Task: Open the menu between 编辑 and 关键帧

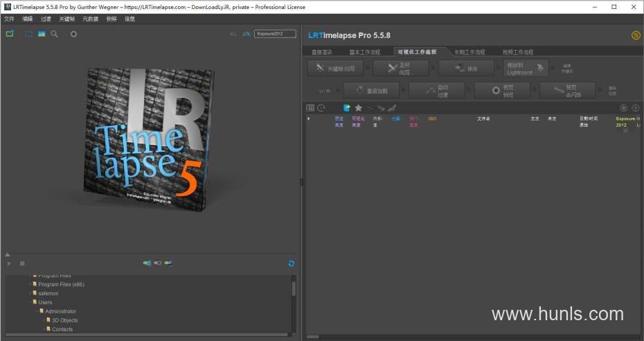Action: click(46, 19)
